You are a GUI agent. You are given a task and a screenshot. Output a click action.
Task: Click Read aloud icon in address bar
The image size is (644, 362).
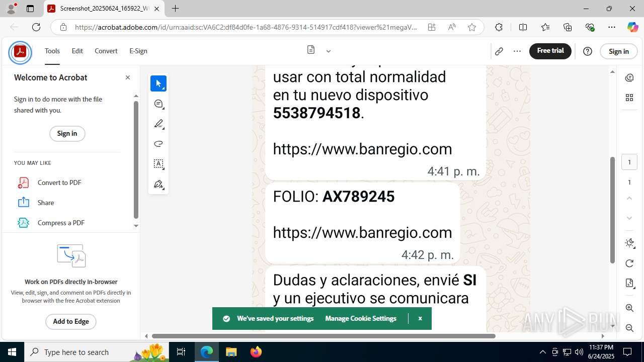coord(452,27)
